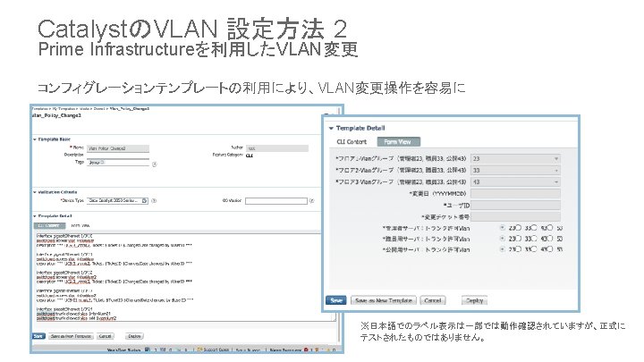Open Alarm Browser in the status bar
Image resolution: width=644 pixels, height=362 pixels.
[x=285, y=349]
